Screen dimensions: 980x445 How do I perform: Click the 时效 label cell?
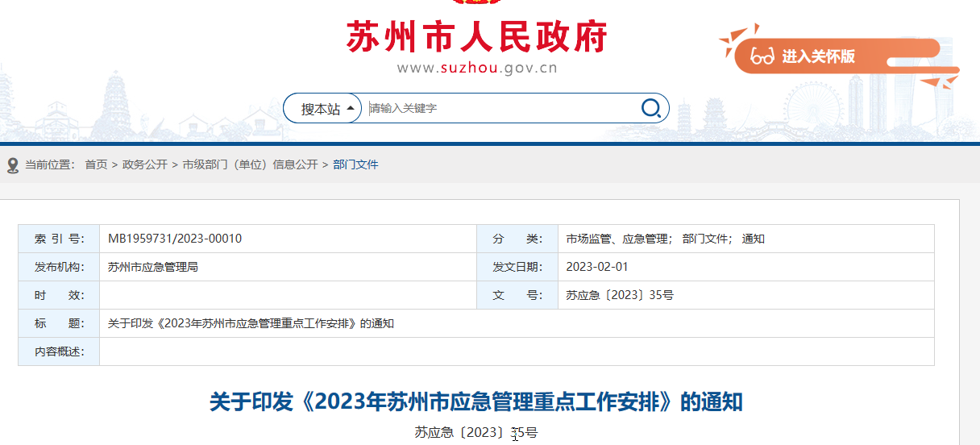click(x=59, y=295)
